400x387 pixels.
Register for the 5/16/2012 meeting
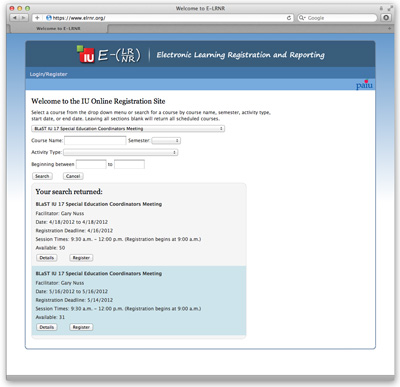(x=81, y=327)
